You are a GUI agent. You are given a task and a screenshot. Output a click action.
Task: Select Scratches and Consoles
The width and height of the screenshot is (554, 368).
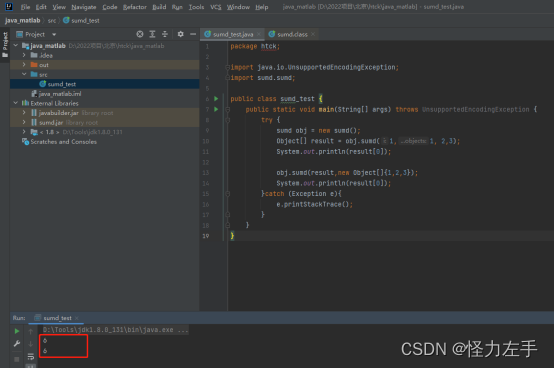(63, 142)
